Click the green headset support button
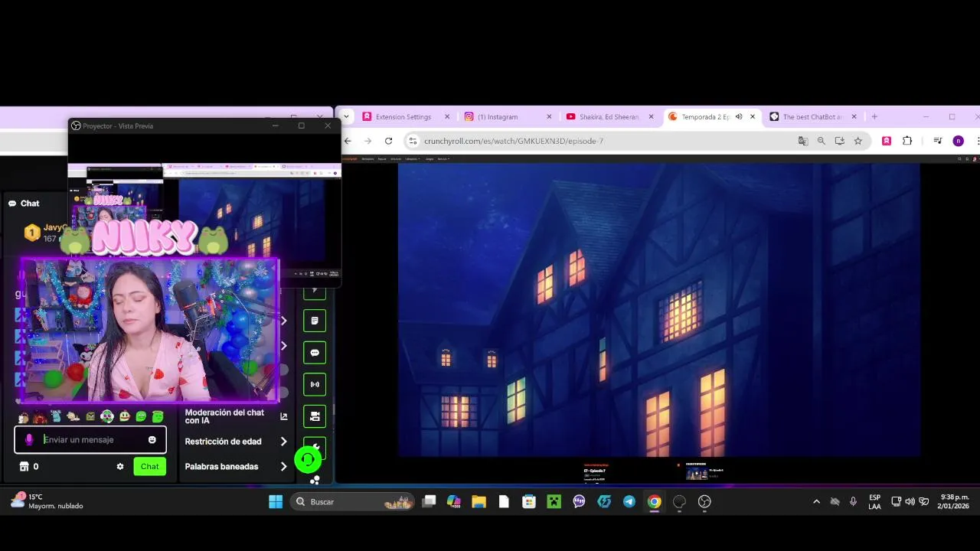 coord(308,459)
